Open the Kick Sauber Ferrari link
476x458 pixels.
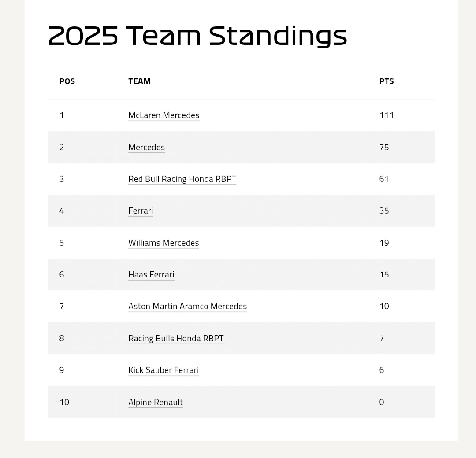point(164,370)
